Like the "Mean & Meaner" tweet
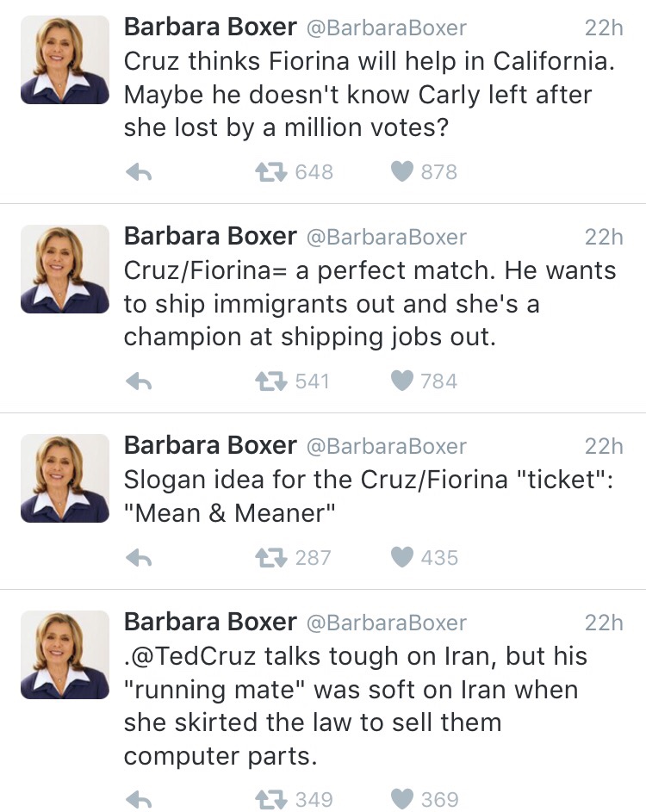 tap(402, 558)
